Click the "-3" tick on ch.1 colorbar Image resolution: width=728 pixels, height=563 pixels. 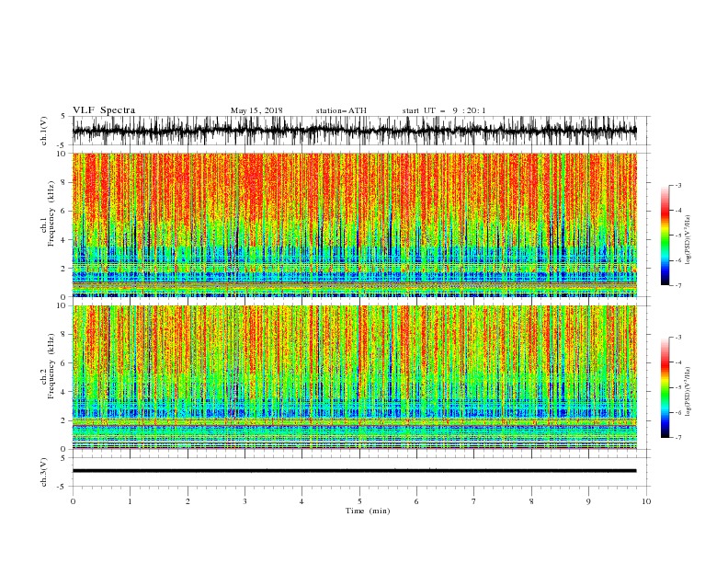coord(677,185)
